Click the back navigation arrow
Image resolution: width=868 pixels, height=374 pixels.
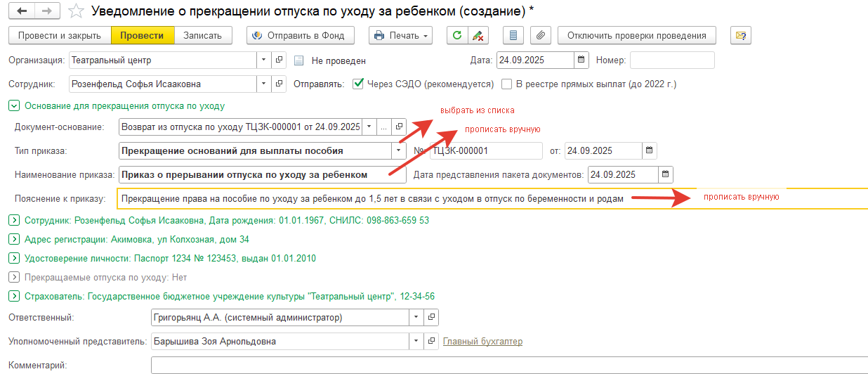point(21,11)
